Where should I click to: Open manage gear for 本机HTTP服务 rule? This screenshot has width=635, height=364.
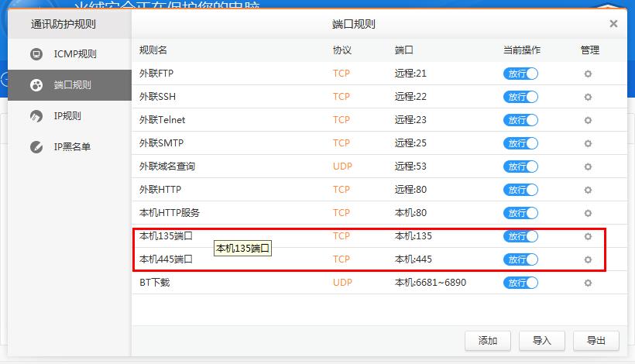point(588,213)
